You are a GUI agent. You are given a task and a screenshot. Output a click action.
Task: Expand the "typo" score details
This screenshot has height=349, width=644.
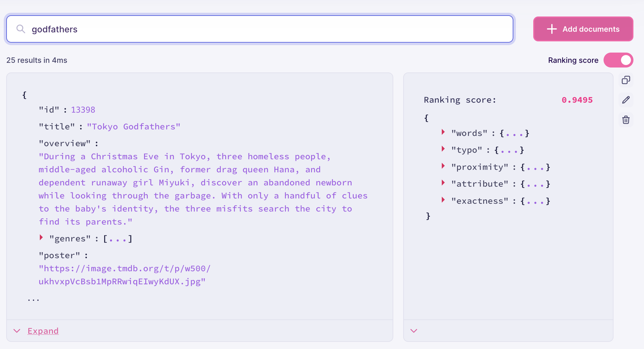[x=443, y=149]
